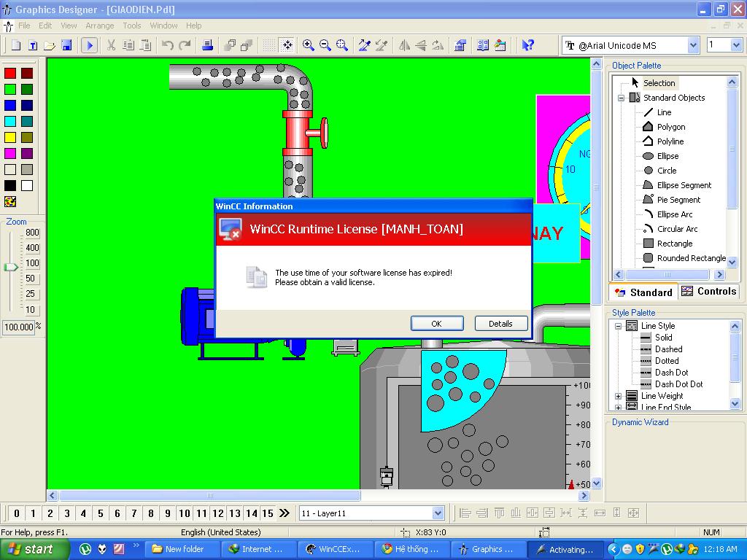
Task: Toggle layer 11 visibility button
Action: pyautogui.click(x=201, y=513)
